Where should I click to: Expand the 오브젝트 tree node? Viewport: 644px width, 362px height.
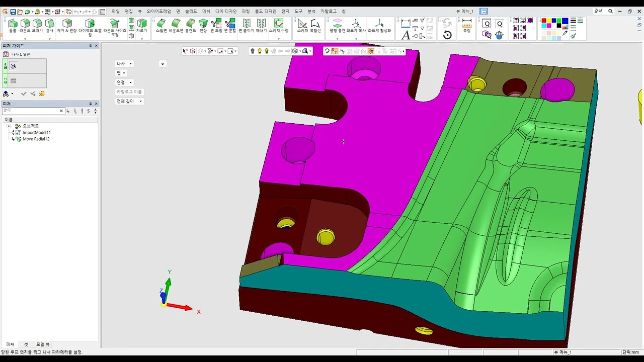coord(9,126)
